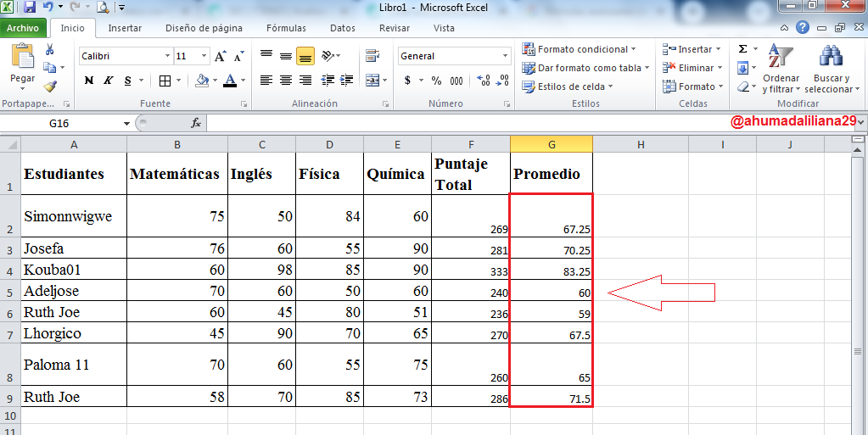Open the Name Box dropdown arrow

pos(126,124)
